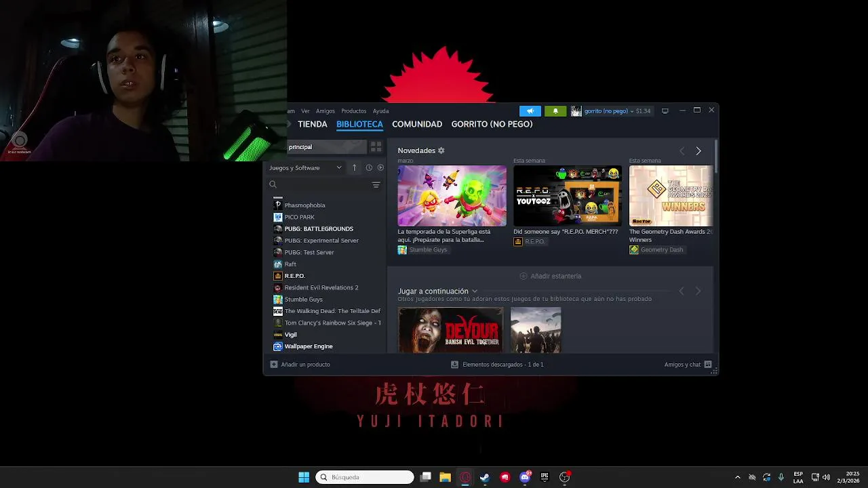Screen dimensions: 868x488
Task: Open Novedades settings gear
Action: (x=441, y=150)
